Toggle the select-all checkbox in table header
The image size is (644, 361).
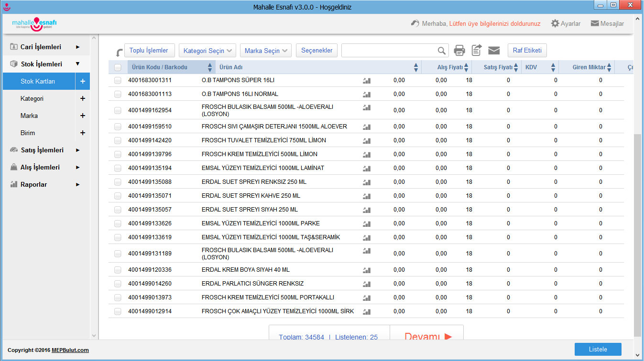pyautogui.click(x=118, y=67)
